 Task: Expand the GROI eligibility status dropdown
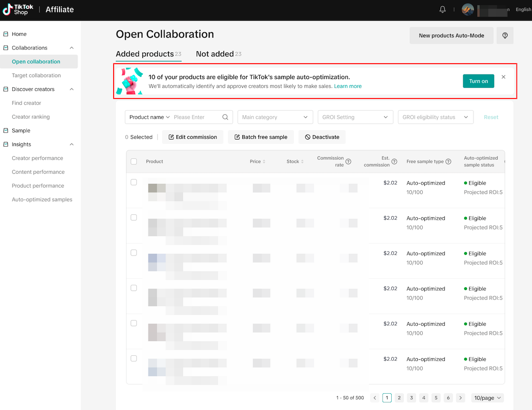[435, 117]
